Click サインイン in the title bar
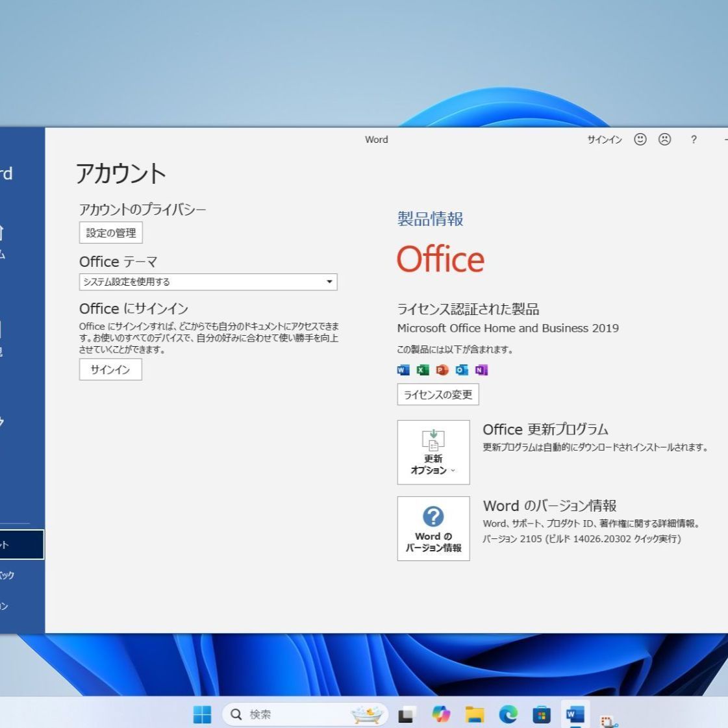Screen dimensions: 728x728 [x=605, y=140]
